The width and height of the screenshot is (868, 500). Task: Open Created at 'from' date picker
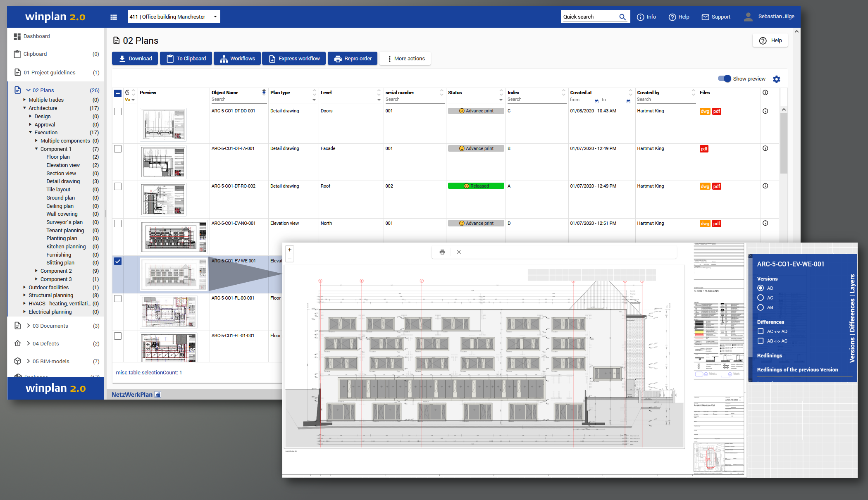pos(596,101)
